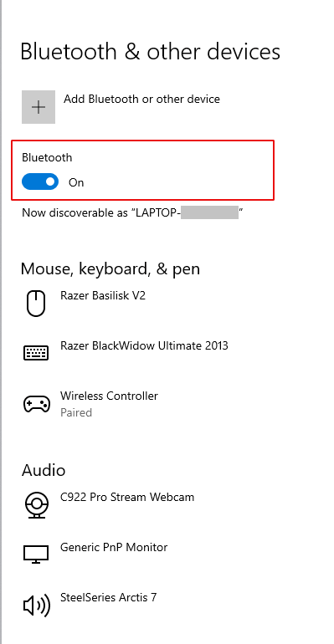Select the SteelSeries Arctis 7 entry
The image size is (334, 644).
coord(109,597)
